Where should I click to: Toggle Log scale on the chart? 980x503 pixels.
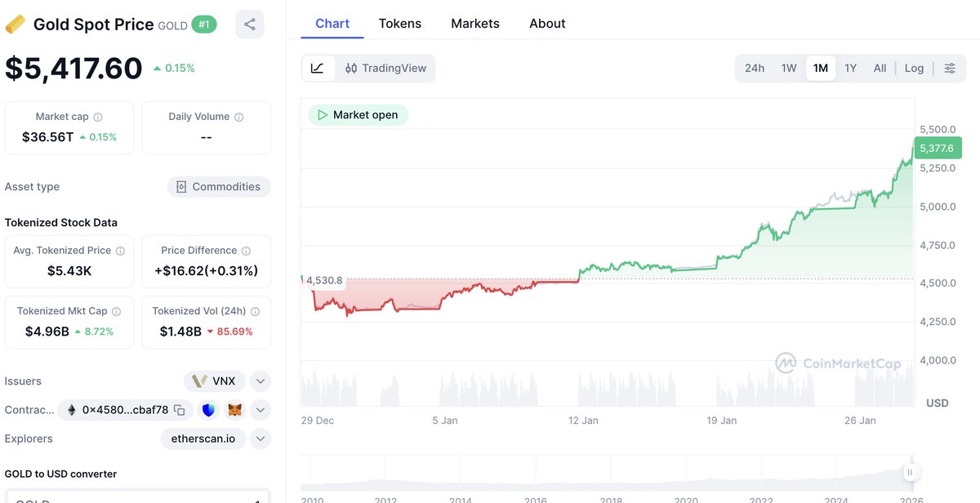(914, 69)
